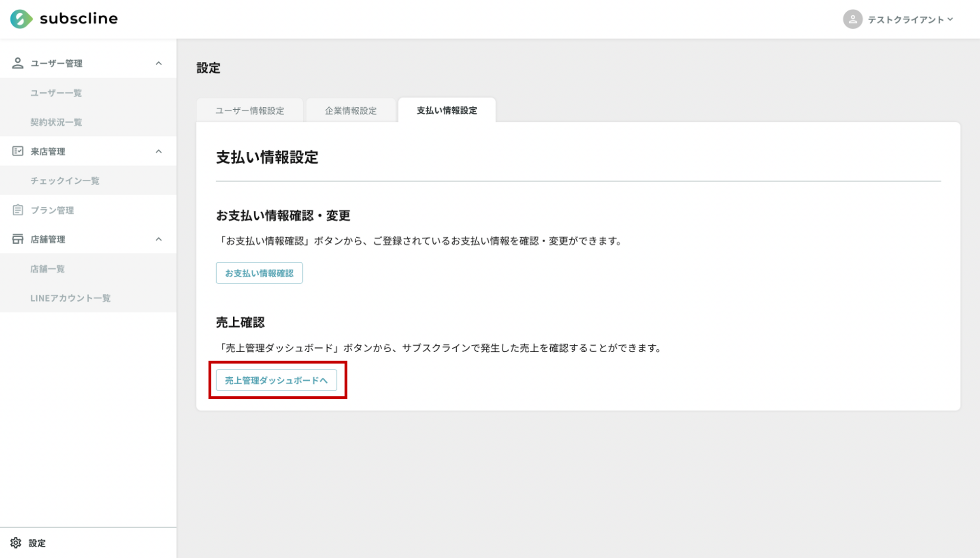Switch to the 企業情報設定 tab
Image resolution: width=980 pixels, height=558 pixels.
point(351,111)
